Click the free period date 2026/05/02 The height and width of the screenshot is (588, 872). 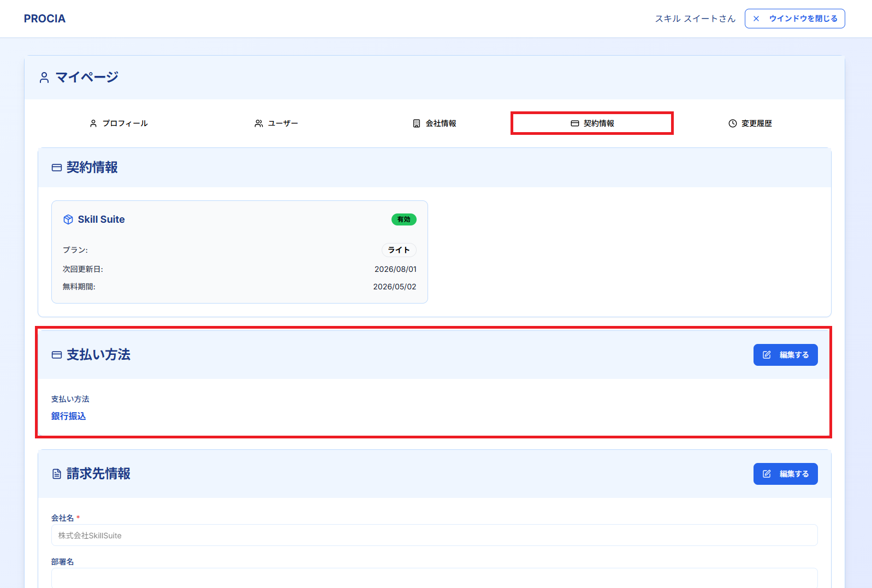pos(395,287)
